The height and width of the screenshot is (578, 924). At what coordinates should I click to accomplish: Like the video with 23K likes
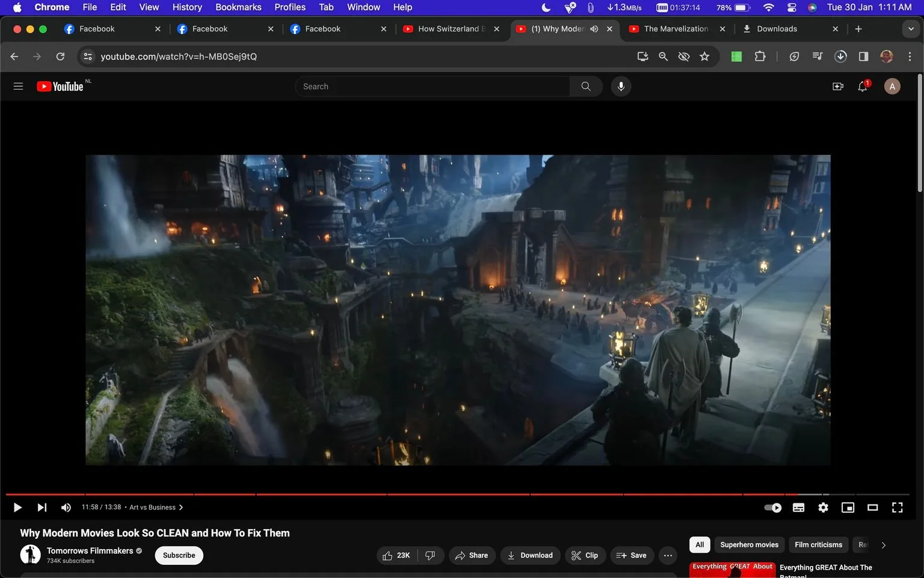click(396, 555)
